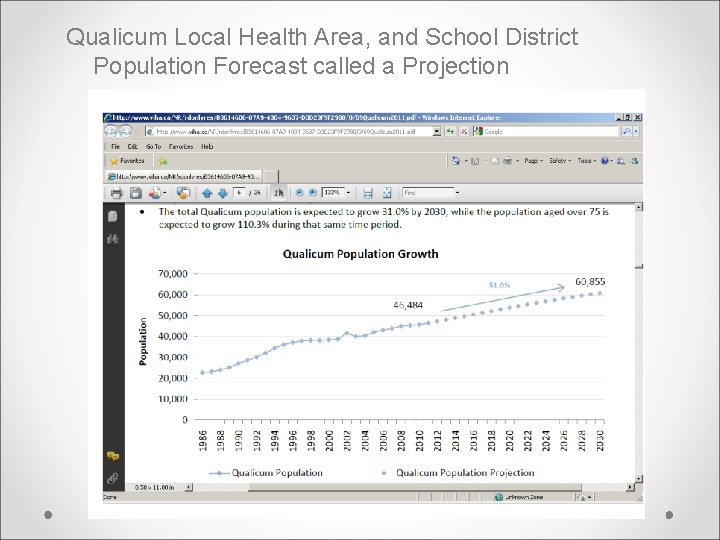The height and width of the screenshot is (540, 720).
Task: Click the 46,484 data label
Action: (x=408, y=305)
